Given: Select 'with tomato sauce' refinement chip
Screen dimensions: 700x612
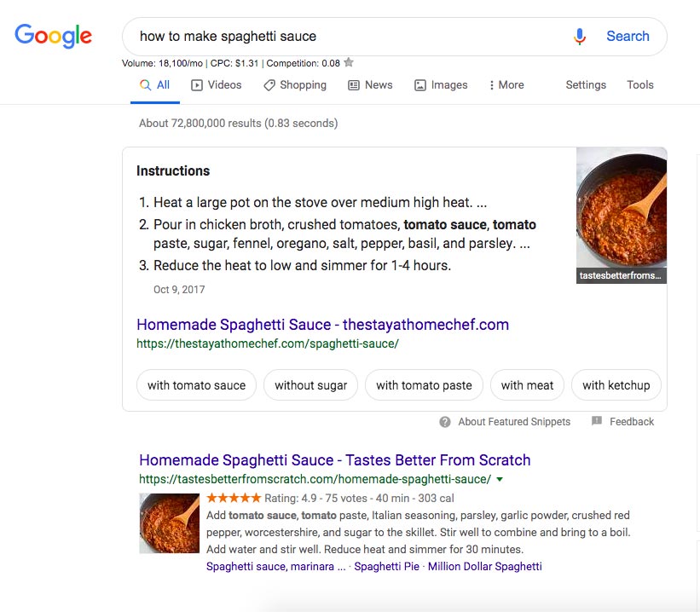Looking at the screenshot, I should click(x=196, y=384).
